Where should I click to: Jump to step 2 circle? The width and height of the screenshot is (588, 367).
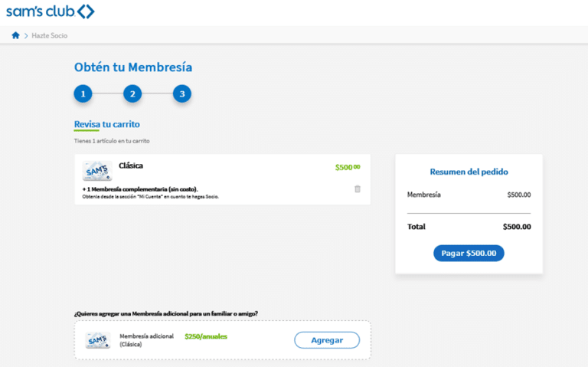pos(132,93)
